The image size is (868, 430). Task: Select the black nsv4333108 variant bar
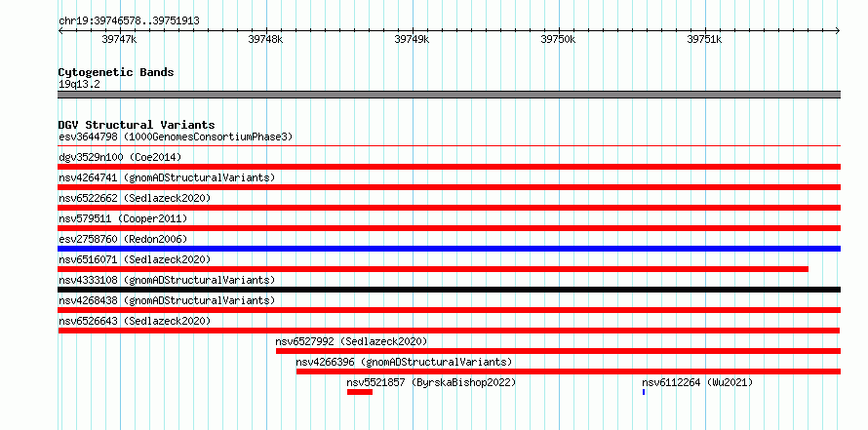449,290
